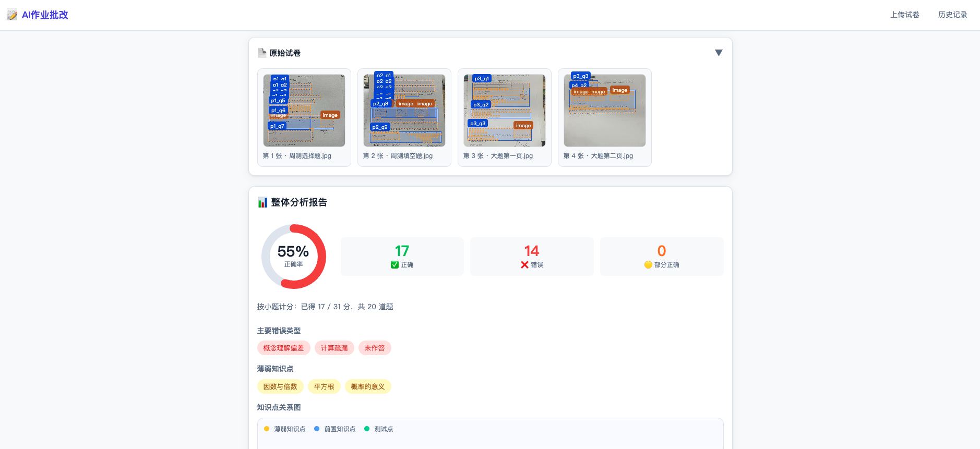Select the 概率的意义 knowledge tag
The width and height of the screenshot is (980, 449).
pyautogui.click(x=368, y=386)
